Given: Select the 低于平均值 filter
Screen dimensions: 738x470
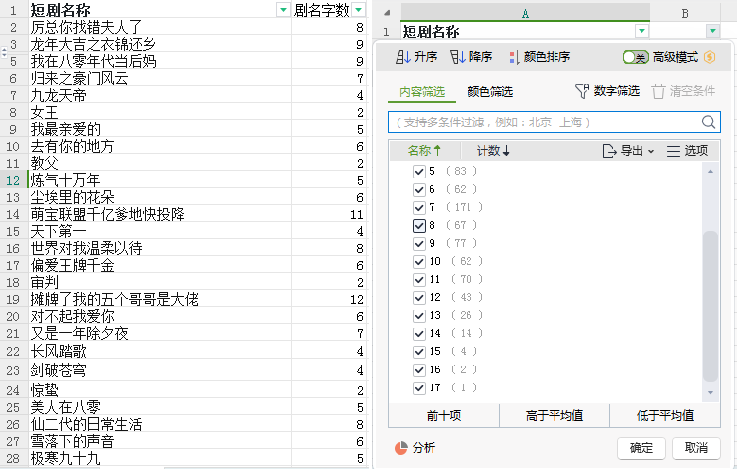Looking at the screenshot, I should click(x=665, y=415).
